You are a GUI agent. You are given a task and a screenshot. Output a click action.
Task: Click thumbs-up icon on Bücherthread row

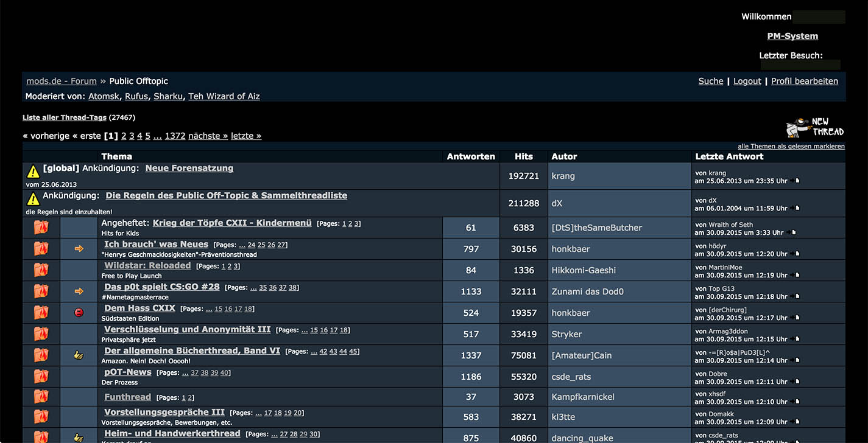click(79, 355)
